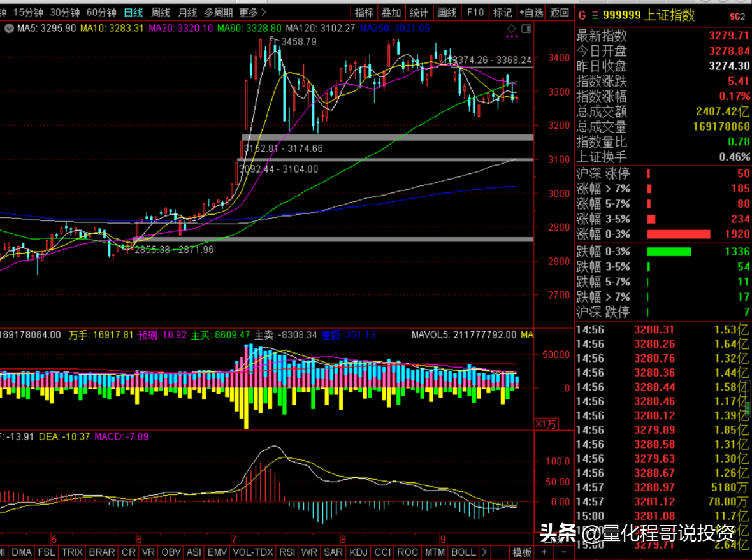This screenshot has width=752, height=560.
Task: Click the 涨幅 0-3% red bar
Action: [x=678, y=234]
